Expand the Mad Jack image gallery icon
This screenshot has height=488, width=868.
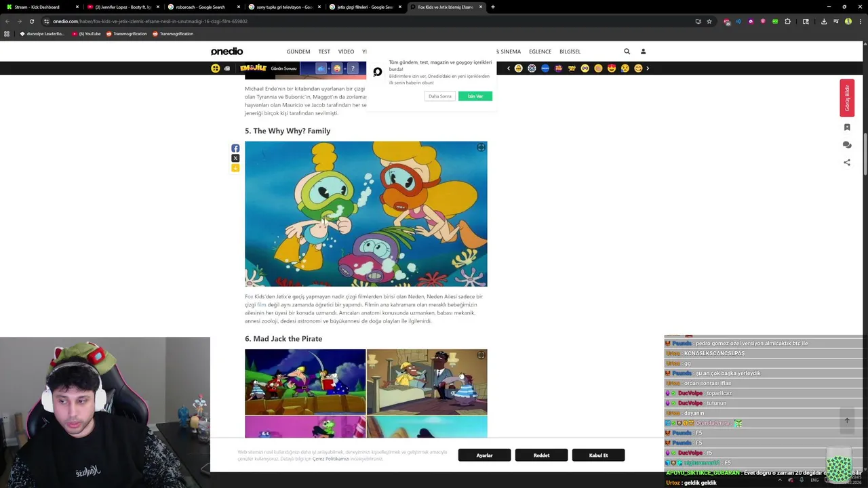(481, 355)
